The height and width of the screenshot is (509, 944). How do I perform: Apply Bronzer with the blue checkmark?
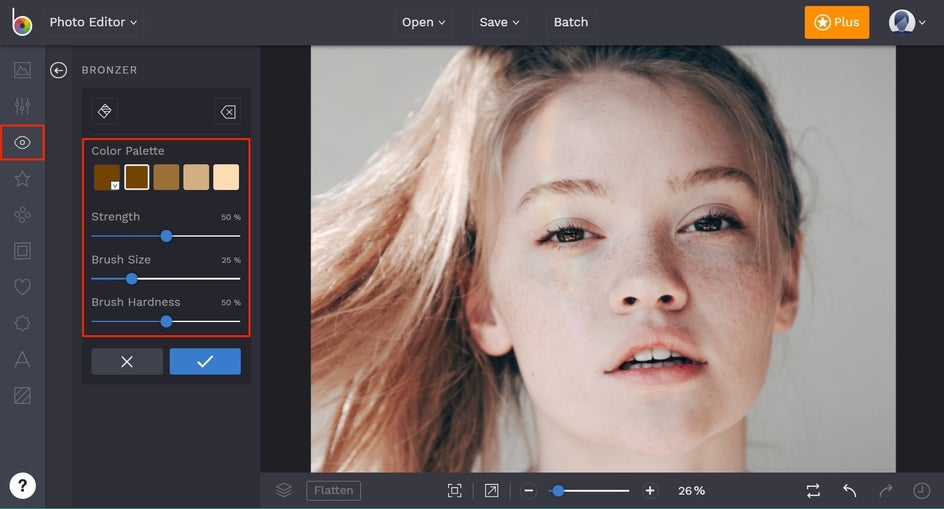205,361
